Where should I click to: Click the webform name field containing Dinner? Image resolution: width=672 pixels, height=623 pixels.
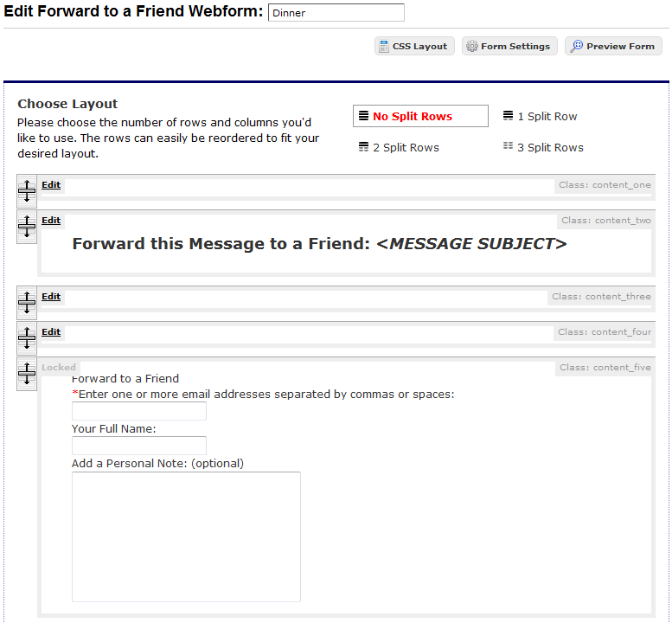click(336, 13)
